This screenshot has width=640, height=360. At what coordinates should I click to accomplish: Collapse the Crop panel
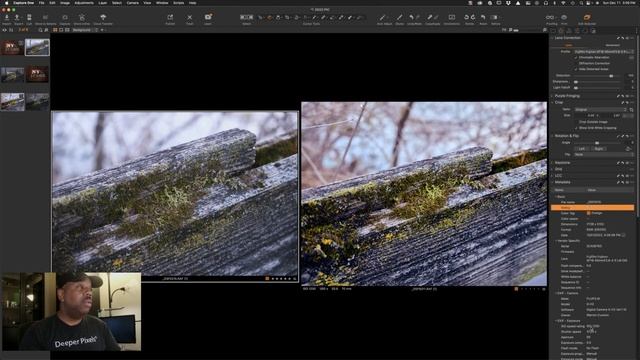pyautogui.click(x=552, y=102)
